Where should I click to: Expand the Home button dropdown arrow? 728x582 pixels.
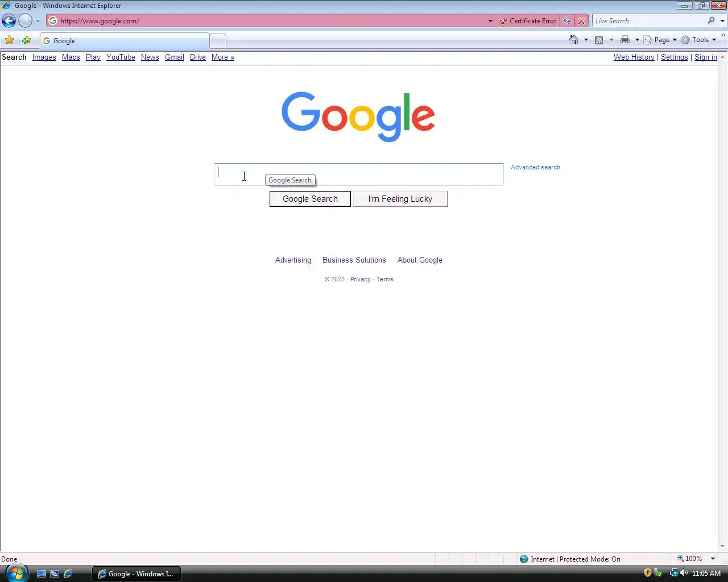(x=586, y=40)
